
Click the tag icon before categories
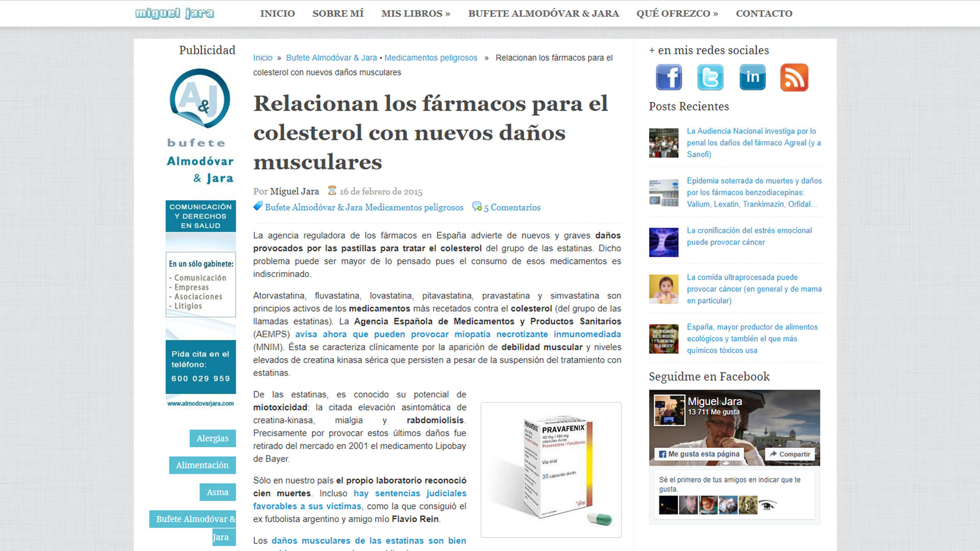(x=258, y=206)
